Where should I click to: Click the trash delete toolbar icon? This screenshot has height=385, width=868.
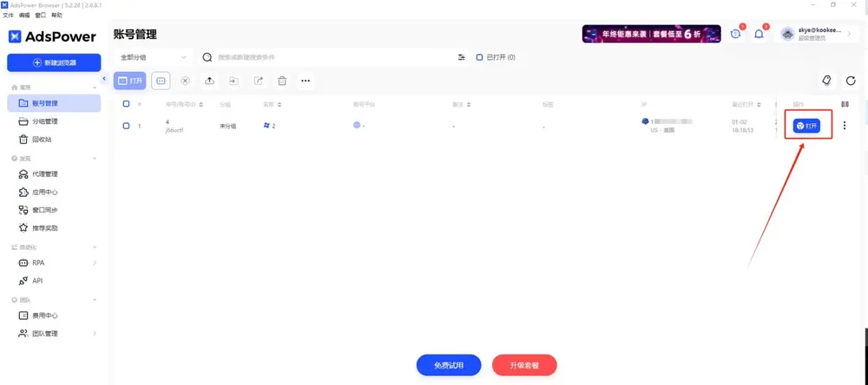(282, 81)
